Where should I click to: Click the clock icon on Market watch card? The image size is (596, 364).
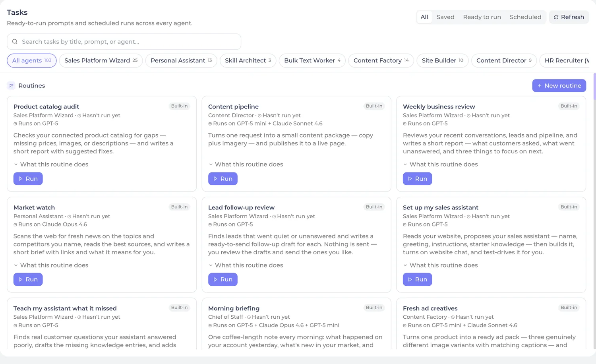pos(69,217)
